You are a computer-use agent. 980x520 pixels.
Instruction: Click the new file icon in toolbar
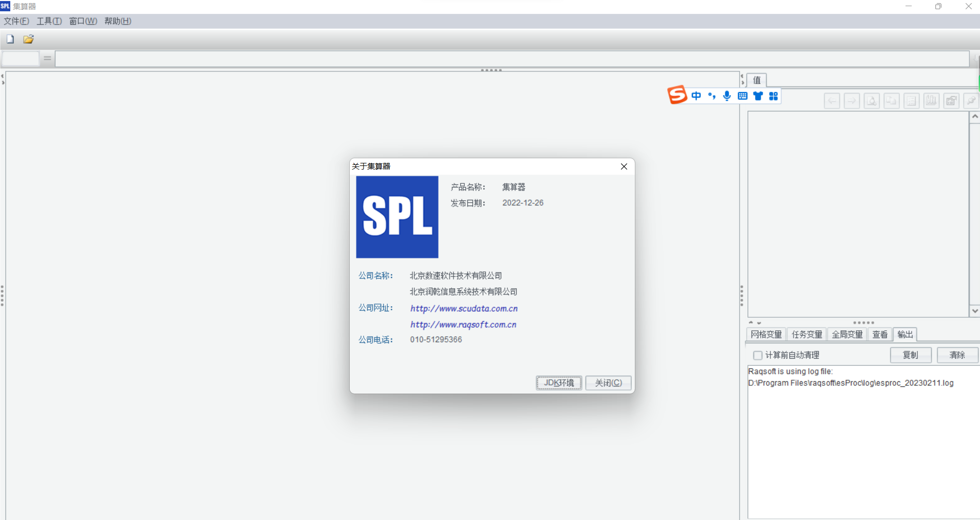[10, 39]
